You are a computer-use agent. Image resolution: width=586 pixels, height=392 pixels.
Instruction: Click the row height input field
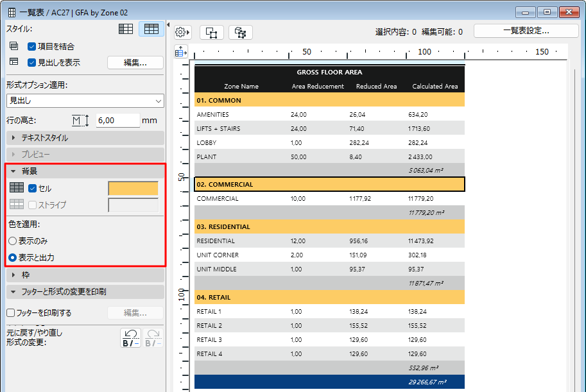tap(117, 120)
